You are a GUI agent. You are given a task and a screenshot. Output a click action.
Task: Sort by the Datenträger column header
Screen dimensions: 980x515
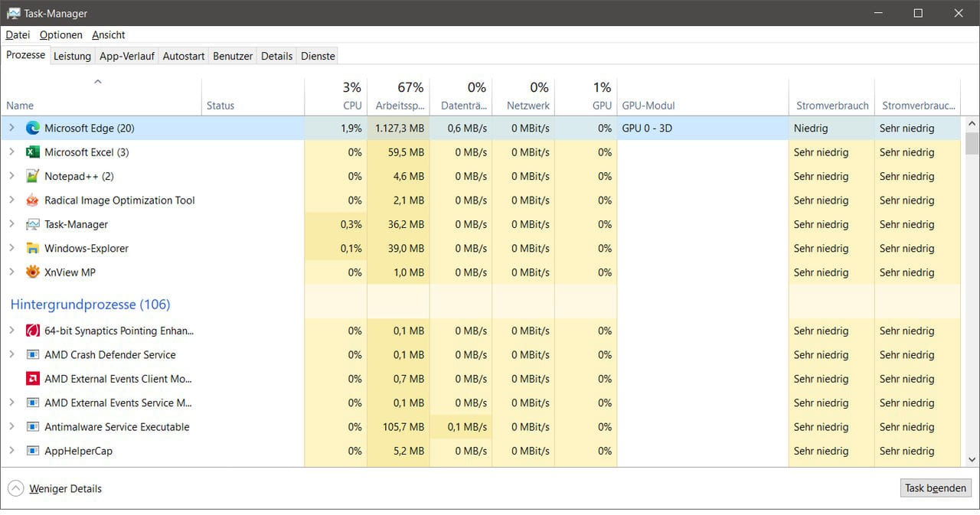[x=460, y=96]
